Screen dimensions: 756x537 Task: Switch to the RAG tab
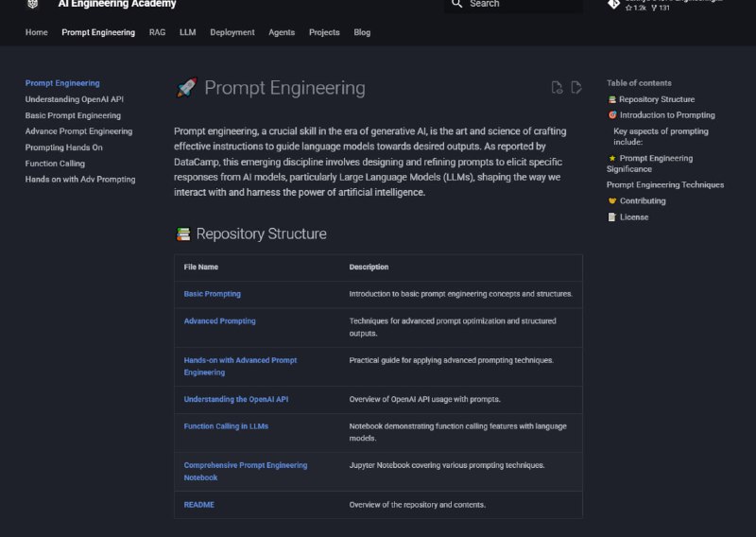tap(155, 32)
